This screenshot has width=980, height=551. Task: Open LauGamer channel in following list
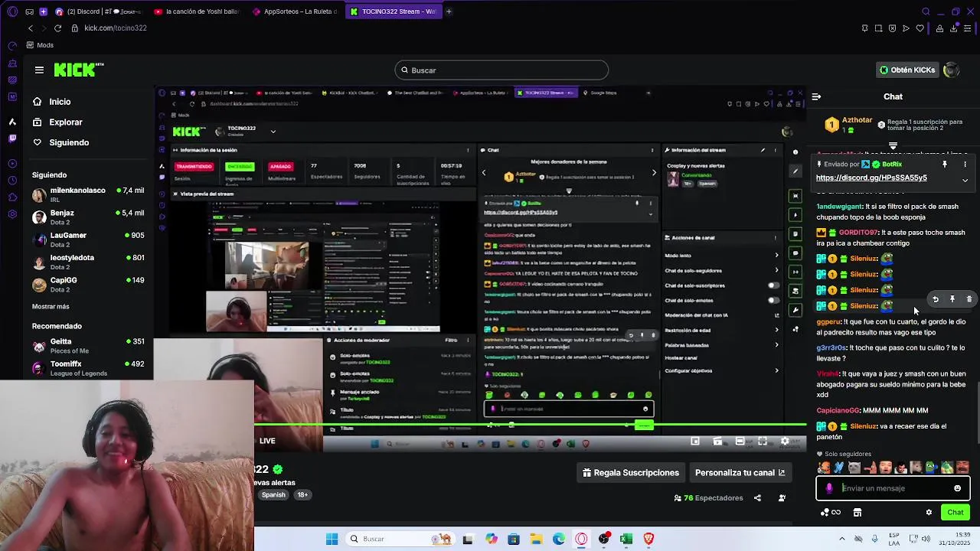88,240
